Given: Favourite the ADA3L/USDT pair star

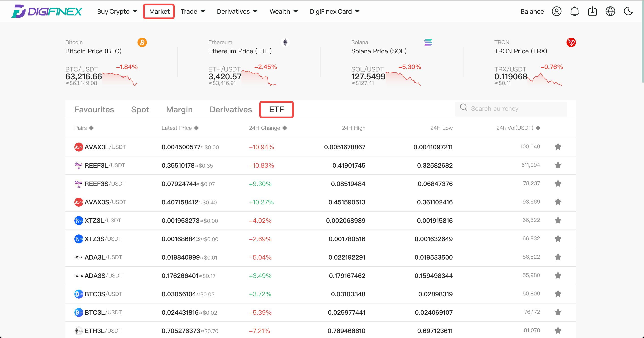Looking at the screenshot, I should 558,257.
